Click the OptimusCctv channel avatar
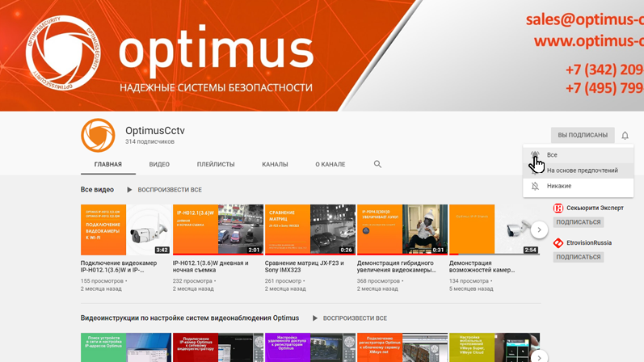Image resolution: width=644 pixels, height=362 pixels. coord(98,135)
